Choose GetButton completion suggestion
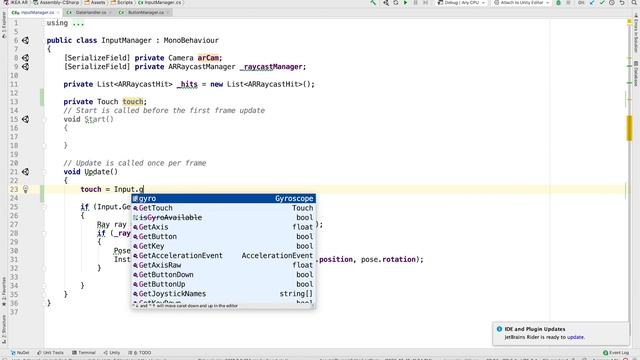The width and height of the screenshot is (640, 360). (x=223, y=237)
